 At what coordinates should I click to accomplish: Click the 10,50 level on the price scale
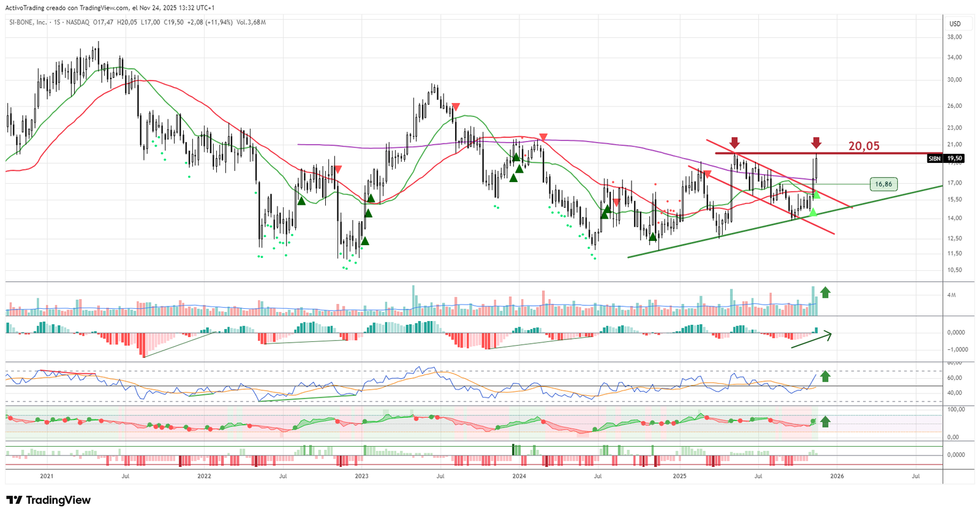[954, 270]
